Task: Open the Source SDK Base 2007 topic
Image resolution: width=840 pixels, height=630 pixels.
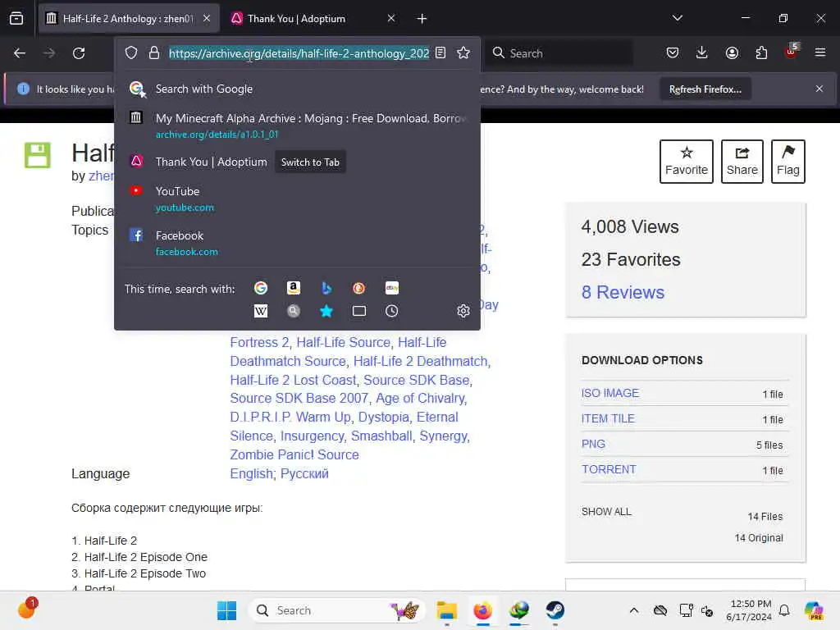Action: (299, 399)
